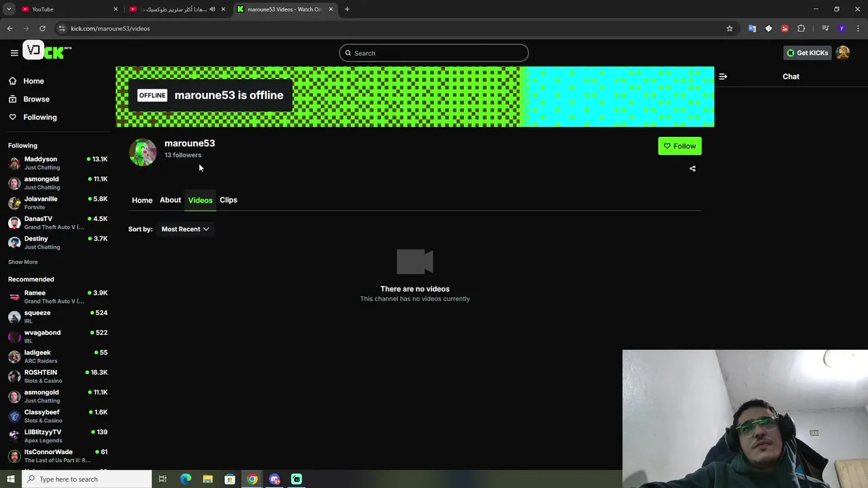Screen dimensions: 868x488
Task: Close the YouTube browser tab
Action: (x=115, y=9)
